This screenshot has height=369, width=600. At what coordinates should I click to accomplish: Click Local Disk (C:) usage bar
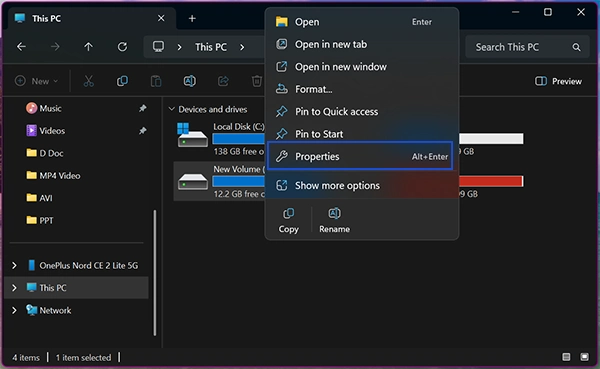[x=238, y=139]
